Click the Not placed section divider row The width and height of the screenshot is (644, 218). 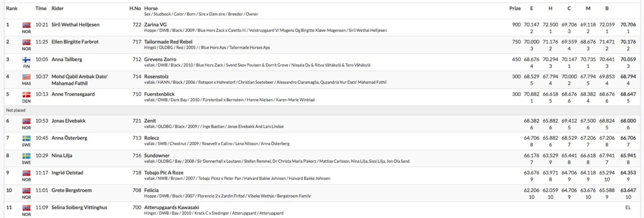point(322,110)
